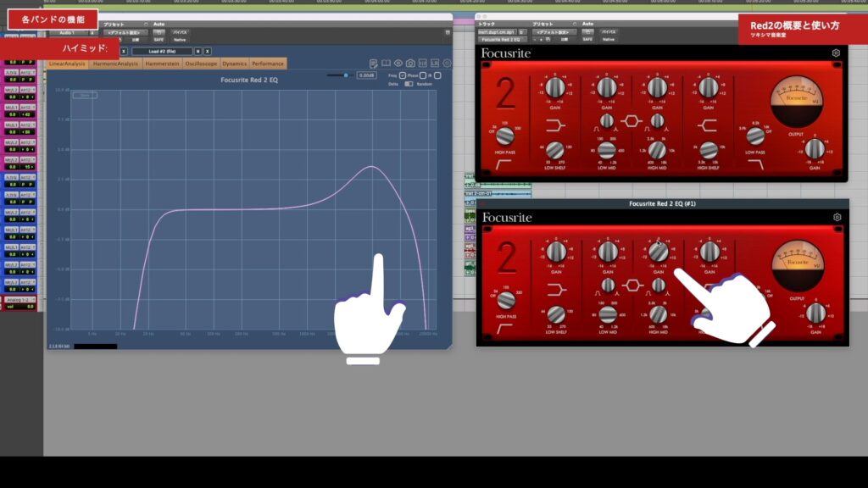
Task: Click the VU meter in upper Focusrite plugin
Action: point(797,102)
